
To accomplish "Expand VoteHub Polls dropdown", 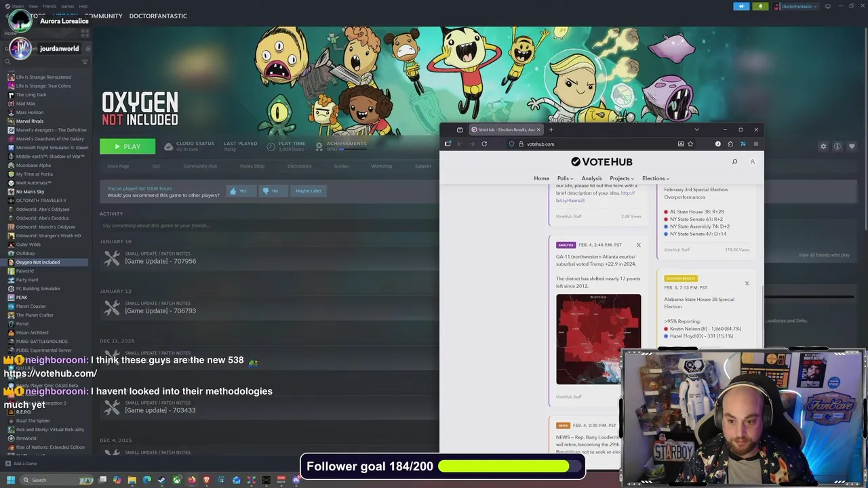I will 565,178.
